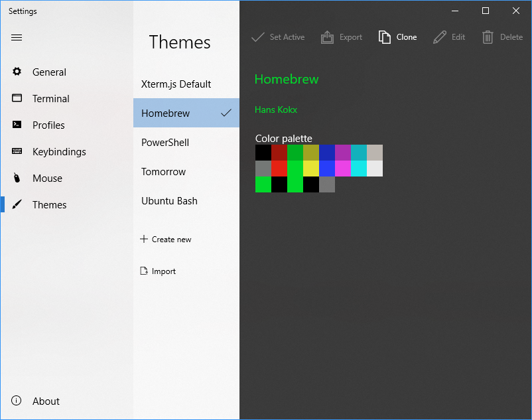Click the General gear icon
Screen dimensions: 532x420
(x=17, y=72)
